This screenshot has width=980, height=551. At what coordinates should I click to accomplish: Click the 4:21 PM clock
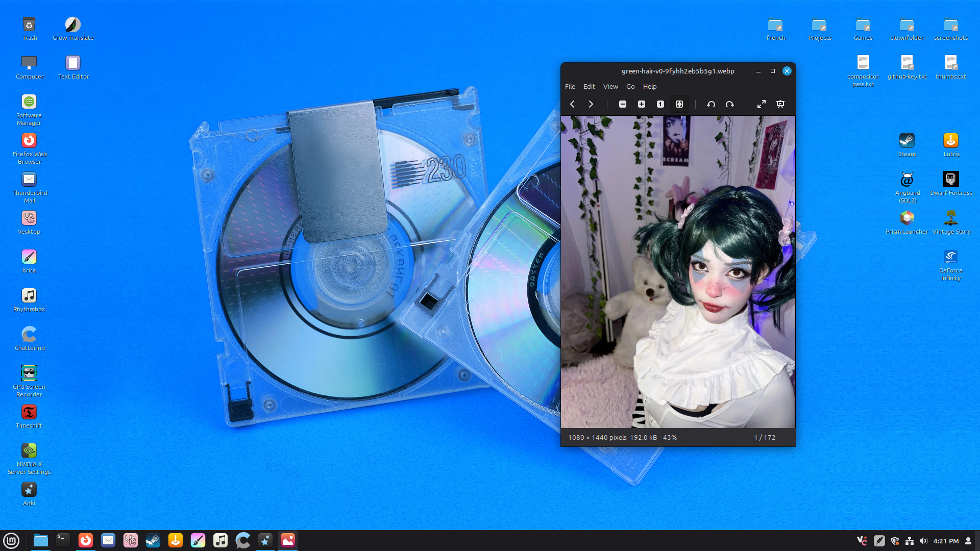pyautogui.click(x=946, y=541)
